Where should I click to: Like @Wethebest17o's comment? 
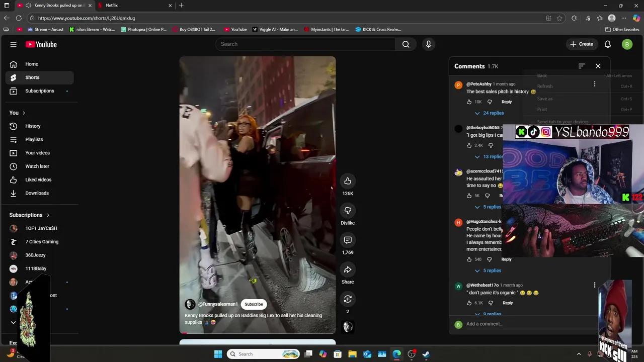point(469,303)
